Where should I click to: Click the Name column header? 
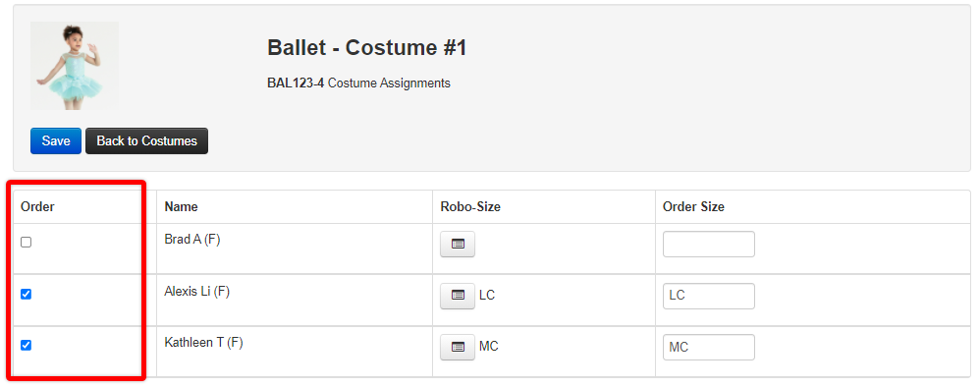tap(182, 207)
